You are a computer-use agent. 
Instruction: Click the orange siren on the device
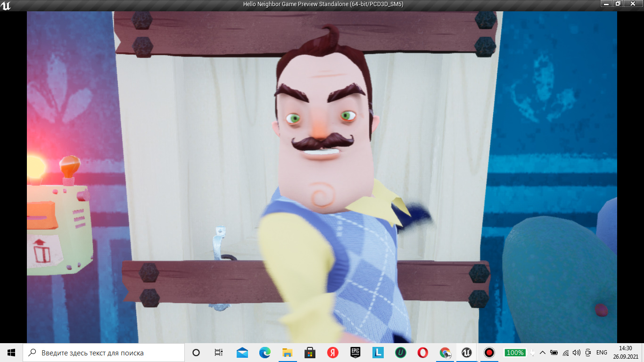(x=69, y=166)
